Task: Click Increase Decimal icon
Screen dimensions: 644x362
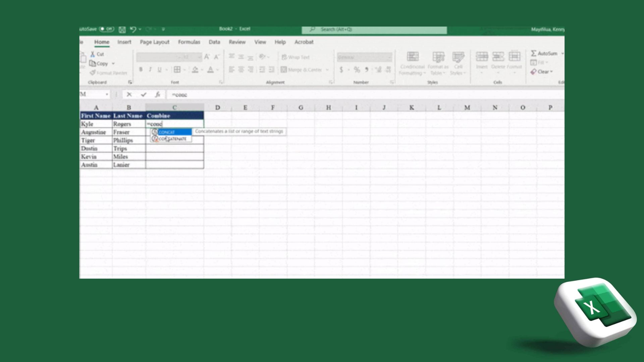Action: coord(378,70)
